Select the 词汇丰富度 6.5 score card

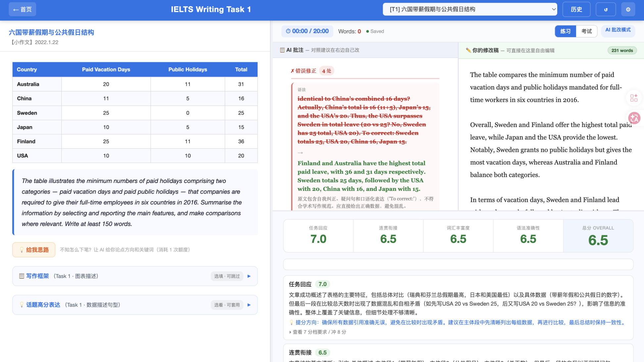tap(458, 236)
